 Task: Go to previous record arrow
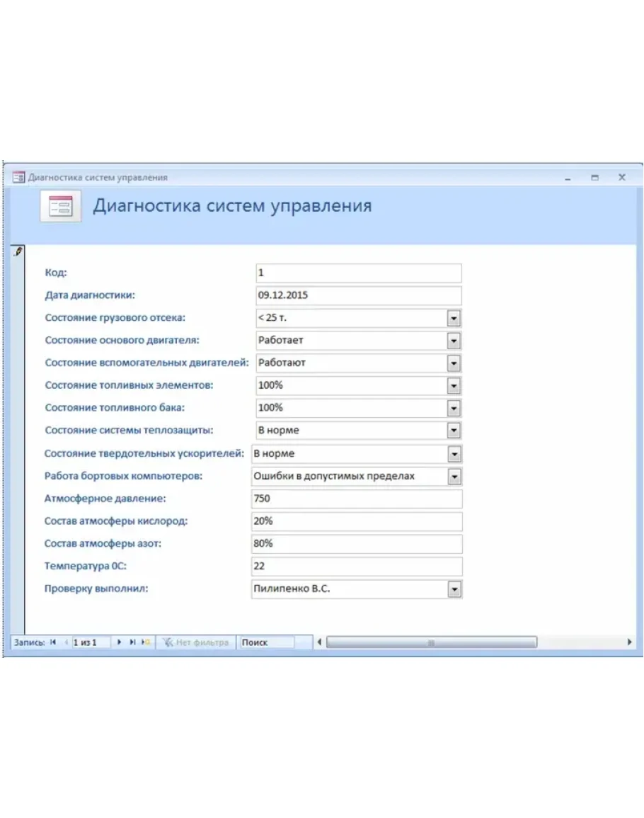point(66,642)
